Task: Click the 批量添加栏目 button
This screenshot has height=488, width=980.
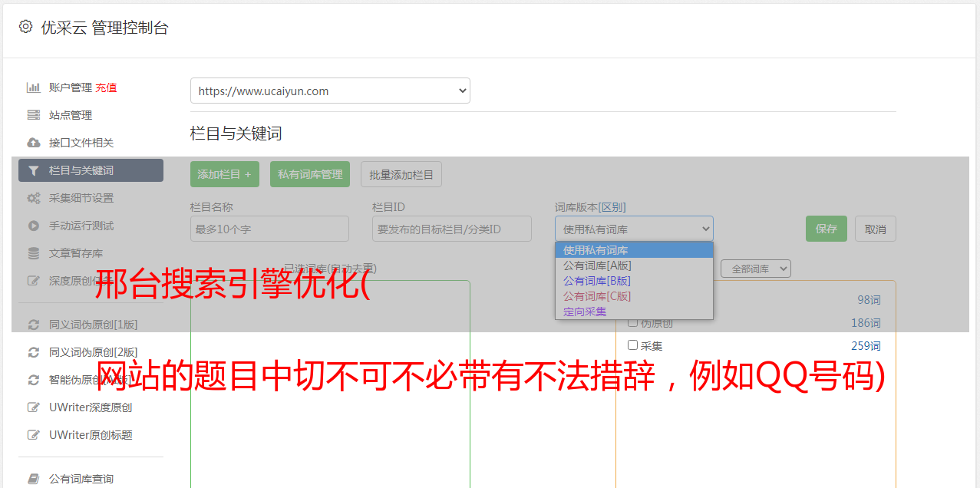Action: (401, 174)
